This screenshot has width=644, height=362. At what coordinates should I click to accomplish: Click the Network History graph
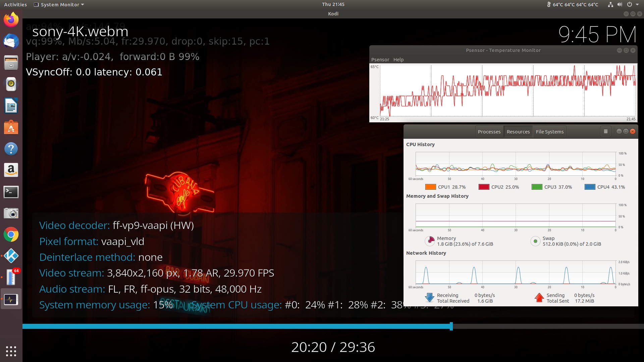516,273
